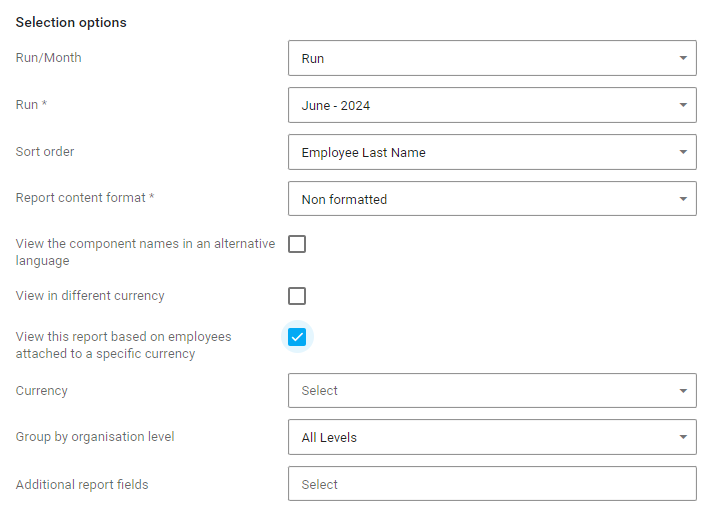Click the Group by organisation level label
The image size is (711, 520).
95,437
